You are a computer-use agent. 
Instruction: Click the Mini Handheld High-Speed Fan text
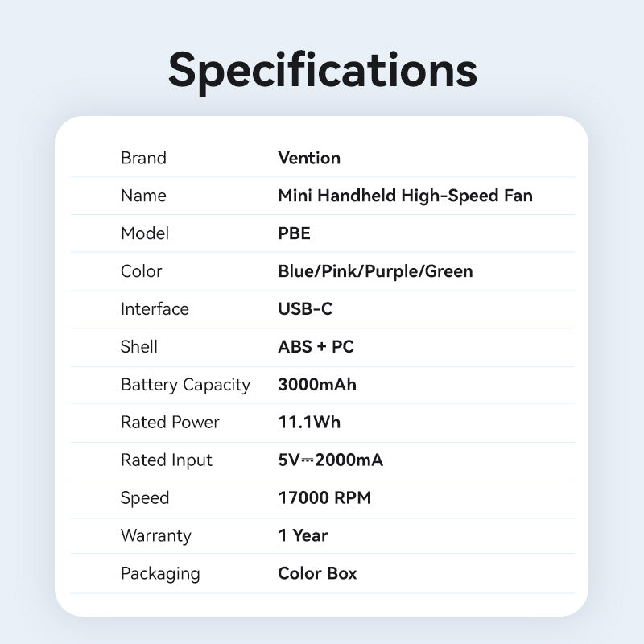(x=405, y=196)
